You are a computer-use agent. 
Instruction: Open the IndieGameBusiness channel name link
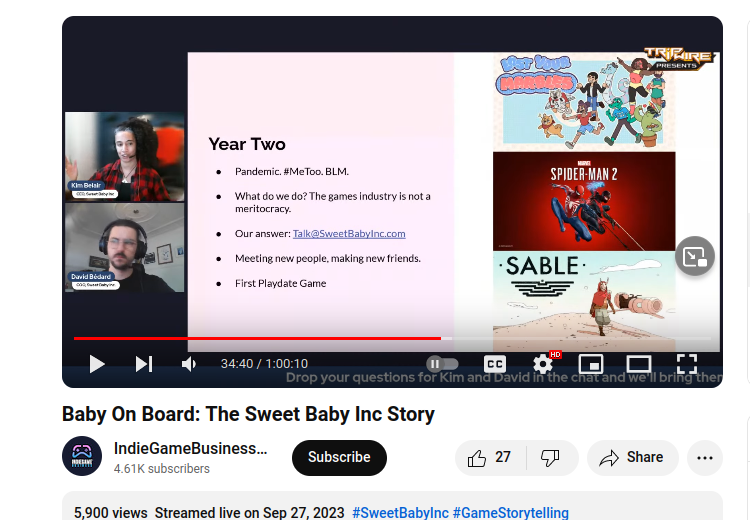coord(190,449)
